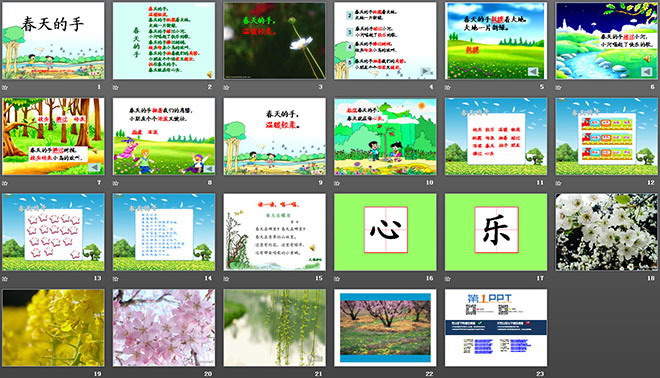660x378 pixels.
Task: Select slide 5 green meadow thumbnail
Action: tap(496, 41)
